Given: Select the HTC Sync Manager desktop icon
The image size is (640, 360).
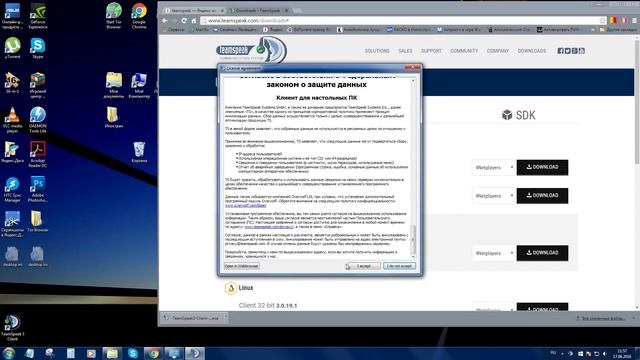Looking at the screenshot, I should (12, 189).
